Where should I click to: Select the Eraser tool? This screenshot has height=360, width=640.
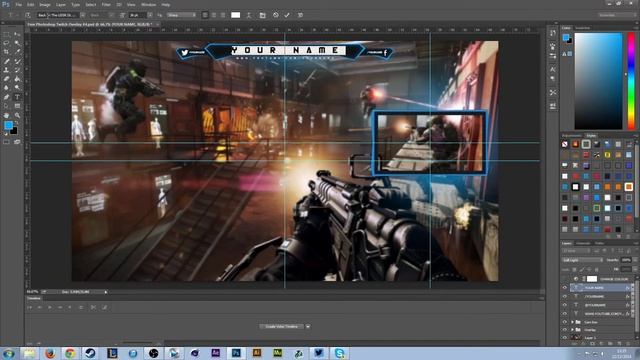[x=7, y=79]
